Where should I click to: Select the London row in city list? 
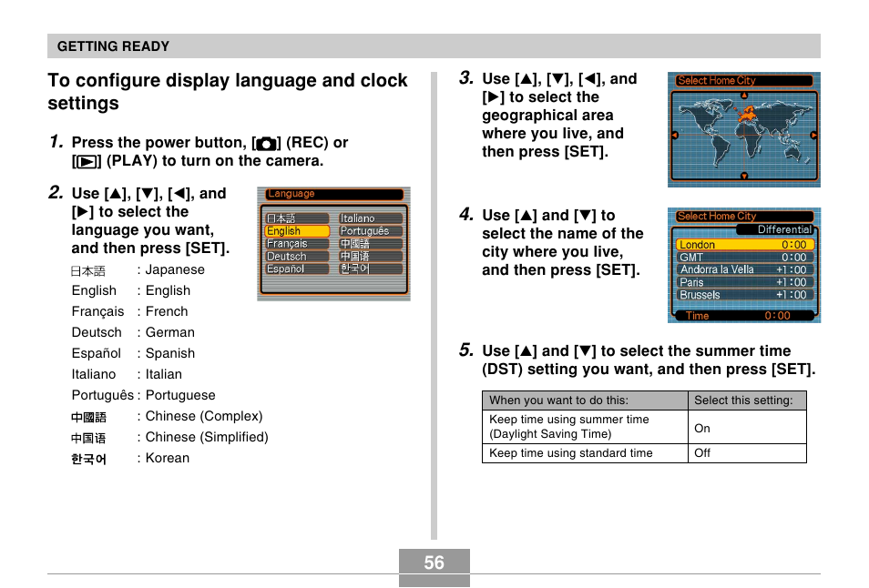pos(744,245)
